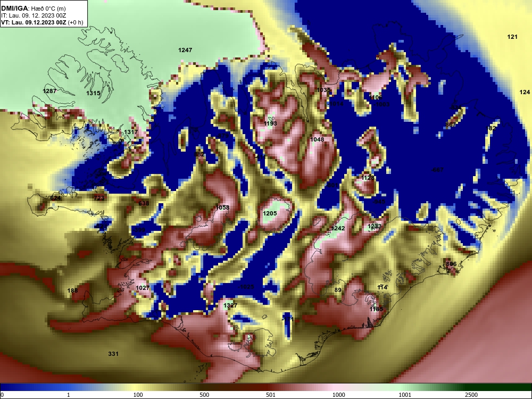Click the map value 331
532x399 pixels.
[x=113, y=354]
